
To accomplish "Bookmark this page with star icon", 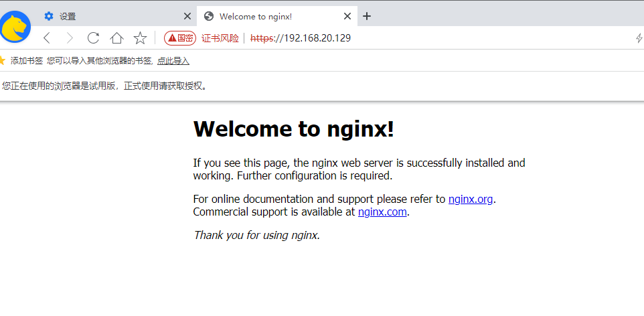I will point(140,38).
